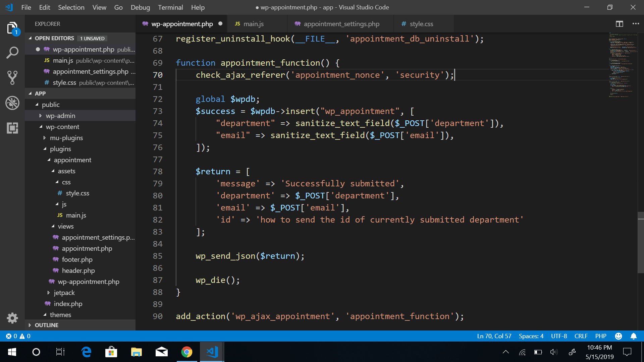Open the Extensions view

12,128
